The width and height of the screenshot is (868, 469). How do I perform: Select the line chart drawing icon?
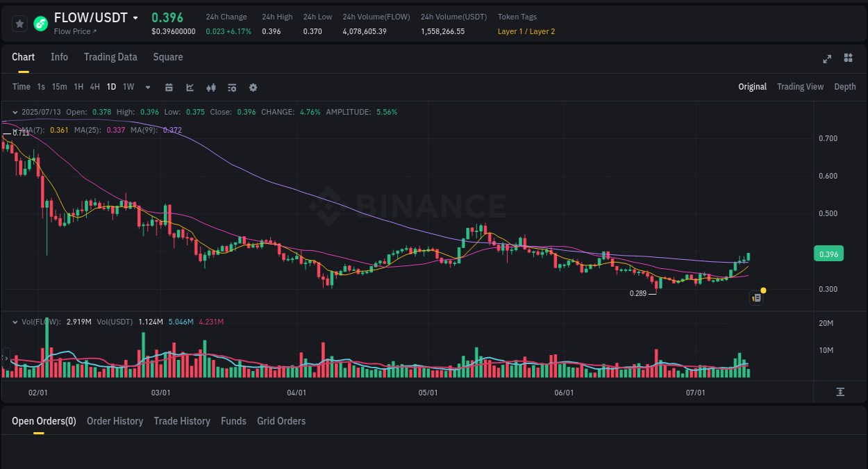pyautogui.click(x=190, y=87)
